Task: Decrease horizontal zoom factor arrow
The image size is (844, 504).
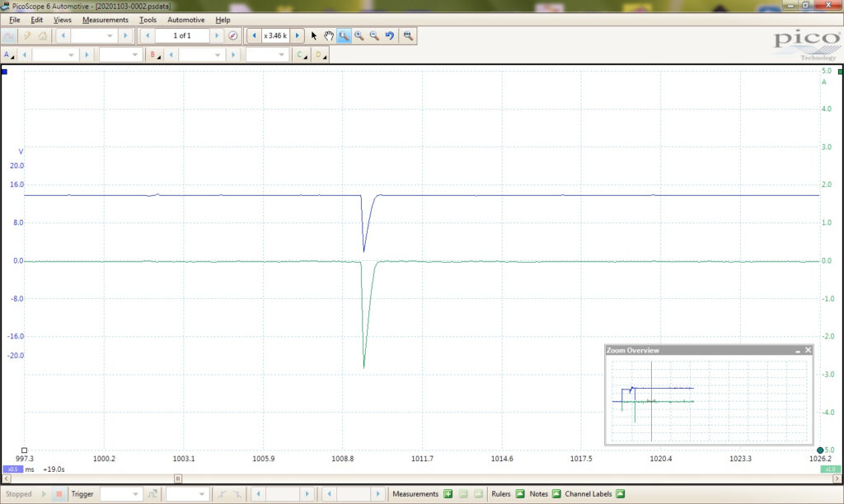Action: [254, 35]
